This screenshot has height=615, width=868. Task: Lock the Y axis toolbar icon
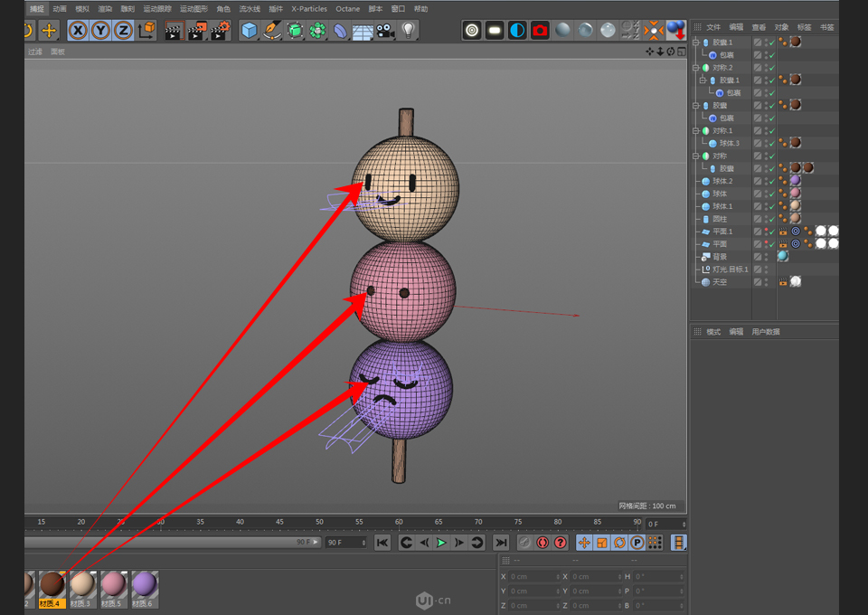tap(99, 30)
